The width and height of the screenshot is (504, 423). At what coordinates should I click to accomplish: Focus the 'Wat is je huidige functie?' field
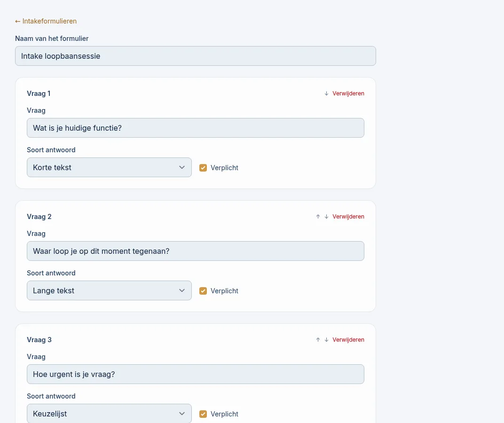[196, 128]
